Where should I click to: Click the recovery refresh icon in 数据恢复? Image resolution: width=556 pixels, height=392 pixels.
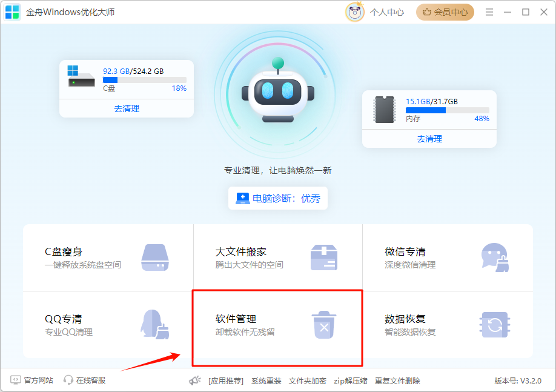point(495,325)
